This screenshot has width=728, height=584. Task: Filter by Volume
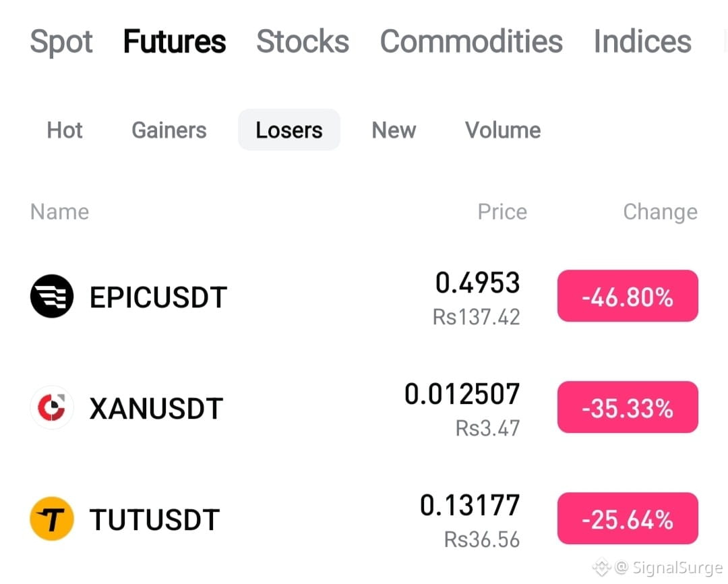coord(503,130)
